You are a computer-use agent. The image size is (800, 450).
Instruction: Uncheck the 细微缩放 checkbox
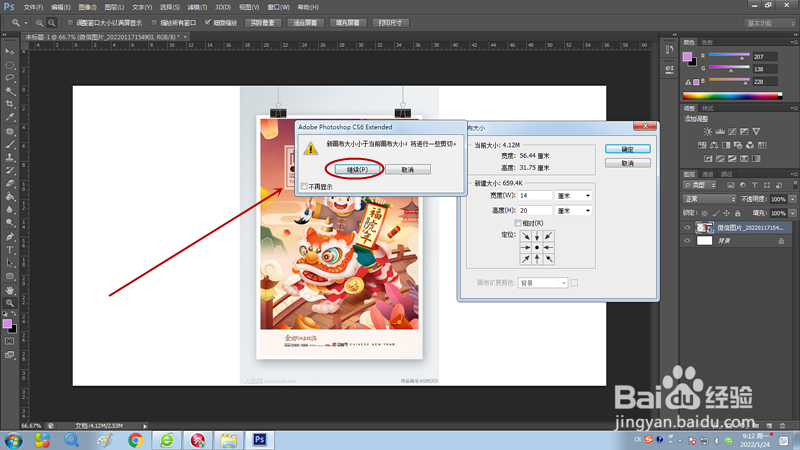[208, 23]
